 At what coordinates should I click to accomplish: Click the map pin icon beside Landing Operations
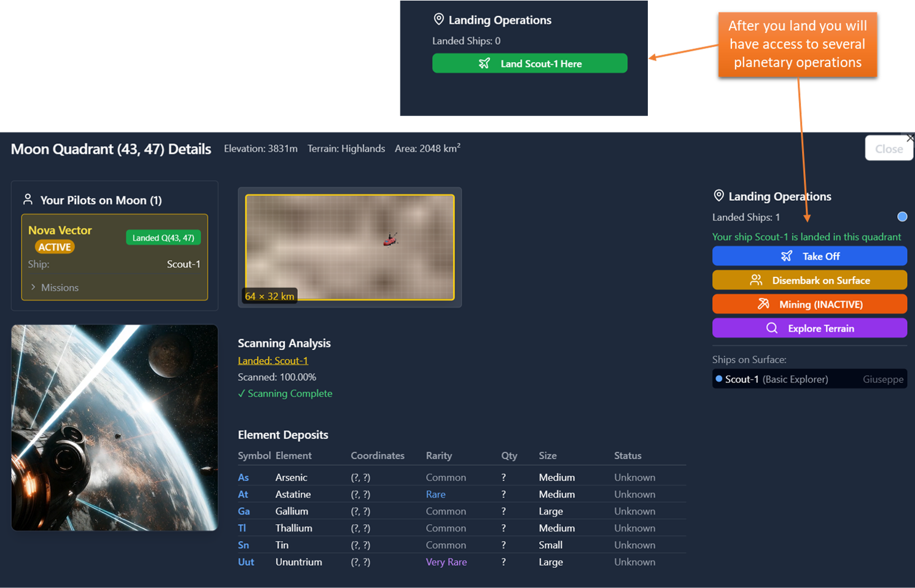point(718,196)
